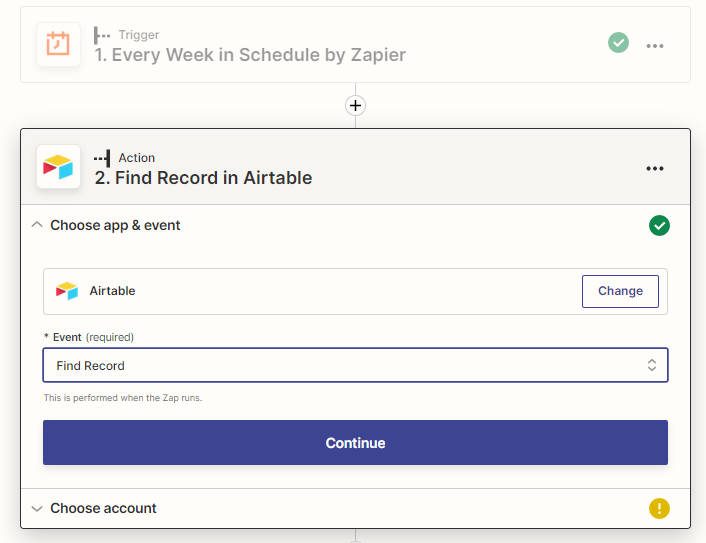Screen dimensions: 706x543
Task: Open the Event dropdown showing Find Record
Action: coord(355,365)
